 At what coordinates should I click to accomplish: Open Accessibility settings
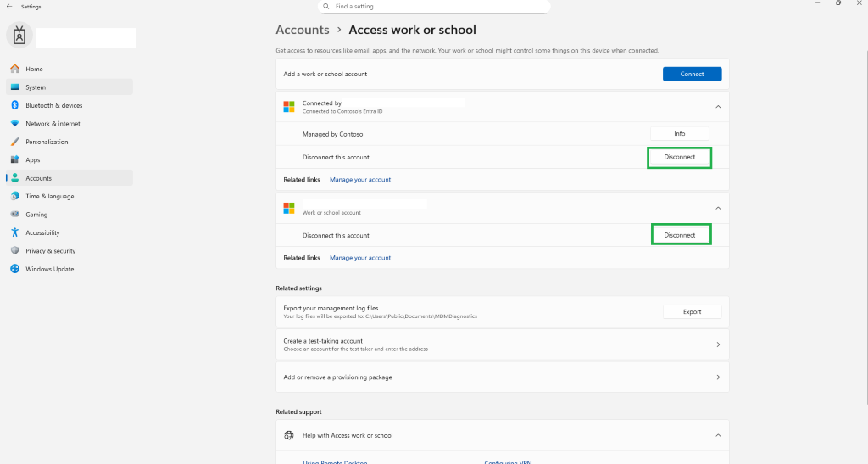tap(70, 232)
